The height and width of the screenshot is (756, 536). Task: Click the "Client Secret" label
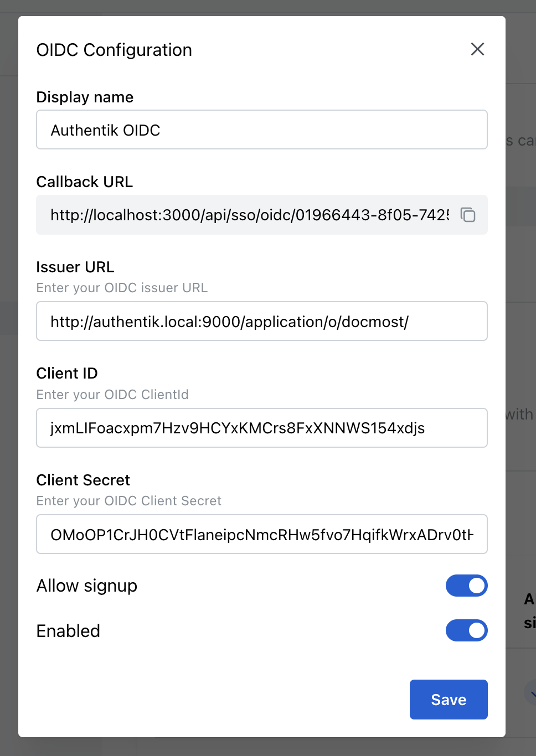point(83,480)
